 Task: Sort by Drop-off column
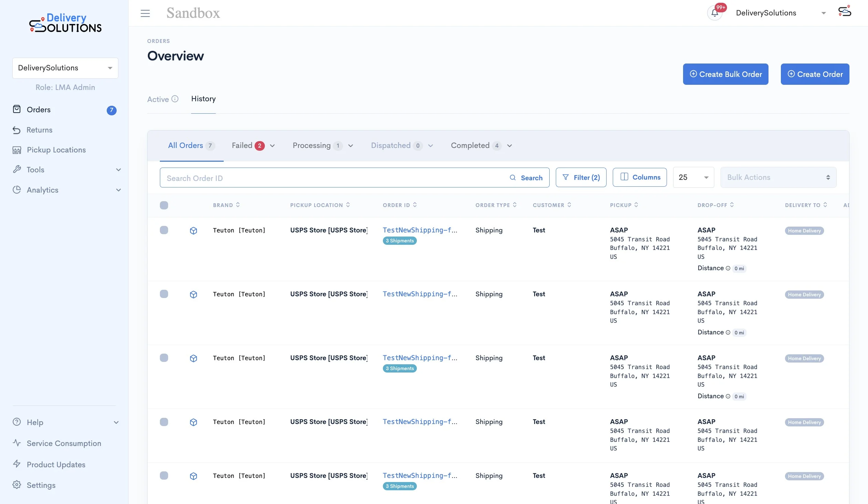pyautogui.click(x=732, y=205)
